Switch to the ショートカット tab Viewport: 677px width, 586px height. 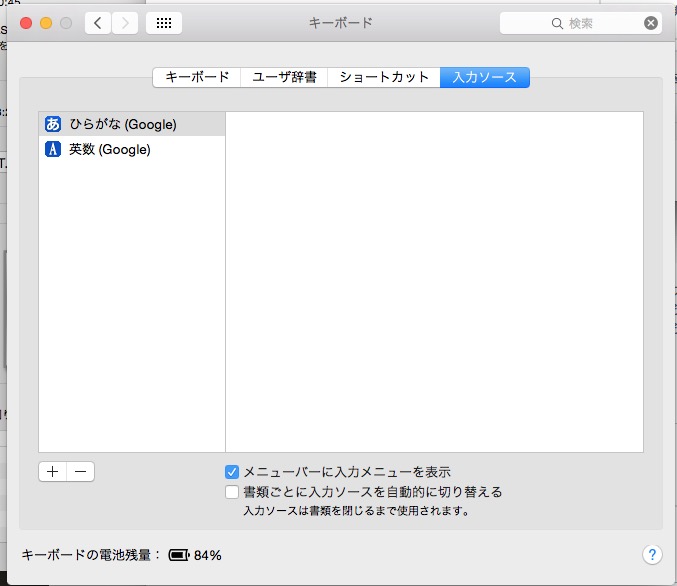[384, 77]
